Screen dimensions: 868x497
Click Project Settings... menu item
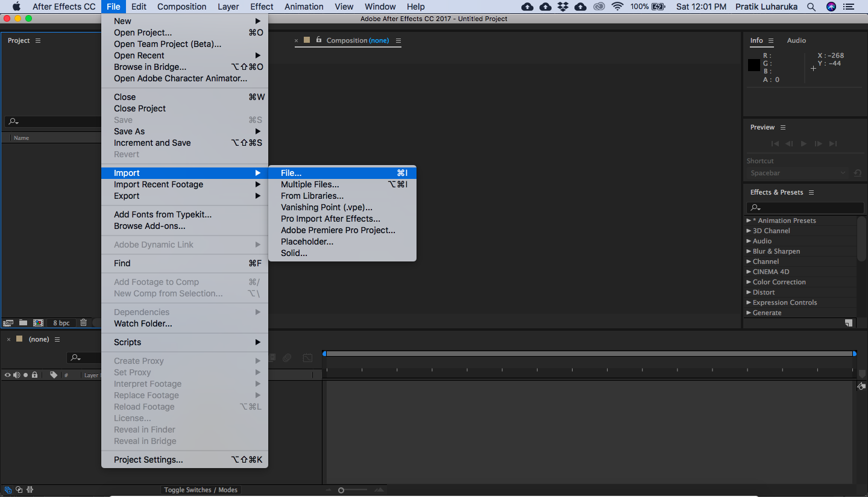pos(184,460)
